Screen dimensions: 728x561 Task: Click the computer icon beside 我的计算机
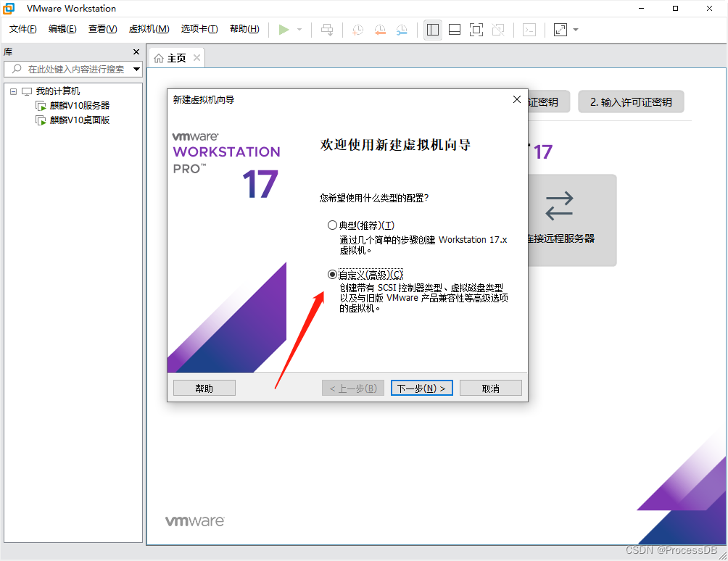pyautogui.click(x=27, y=91)
